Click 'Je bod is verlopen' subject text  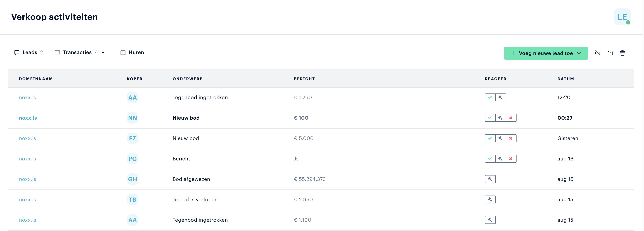[195, 199]
